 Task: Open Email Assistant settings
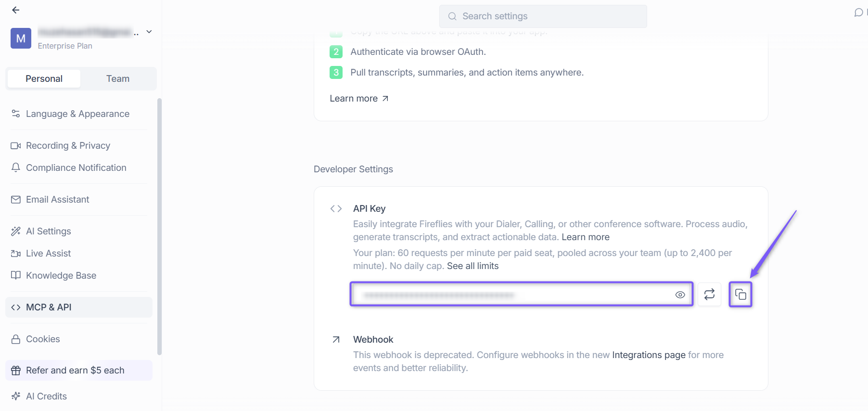79,200
